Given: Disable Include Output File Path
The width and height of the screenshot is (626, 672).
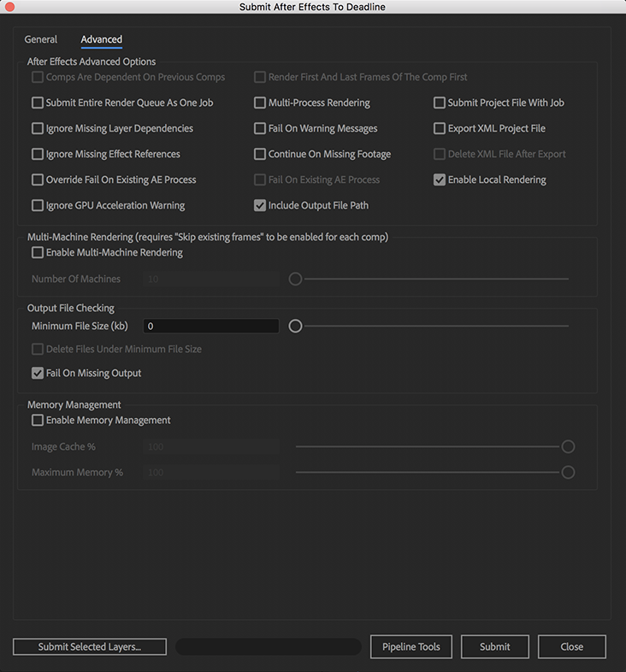Looking at the screenshot, I should coord(260,205).
